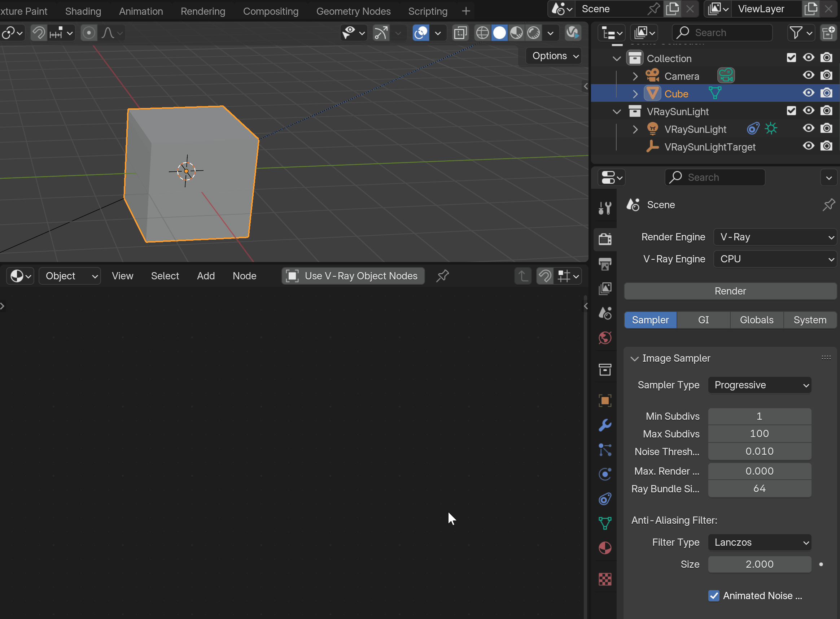Open the View Layer properties tab
This screenshot has width=840, height=619.
(x=605, y=288)
